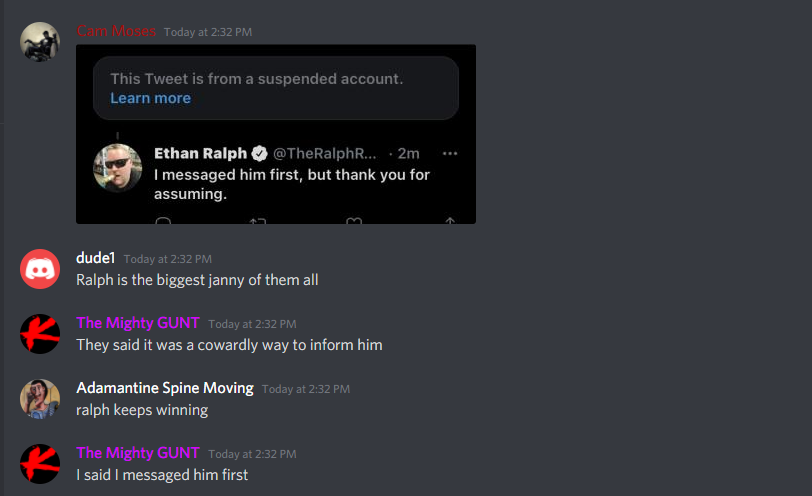Image resolution: width=812 pixels, height=496 pixels.
Task: Click message 'Ralph is the biggest janny of them all'
Action: coord(197,280)
